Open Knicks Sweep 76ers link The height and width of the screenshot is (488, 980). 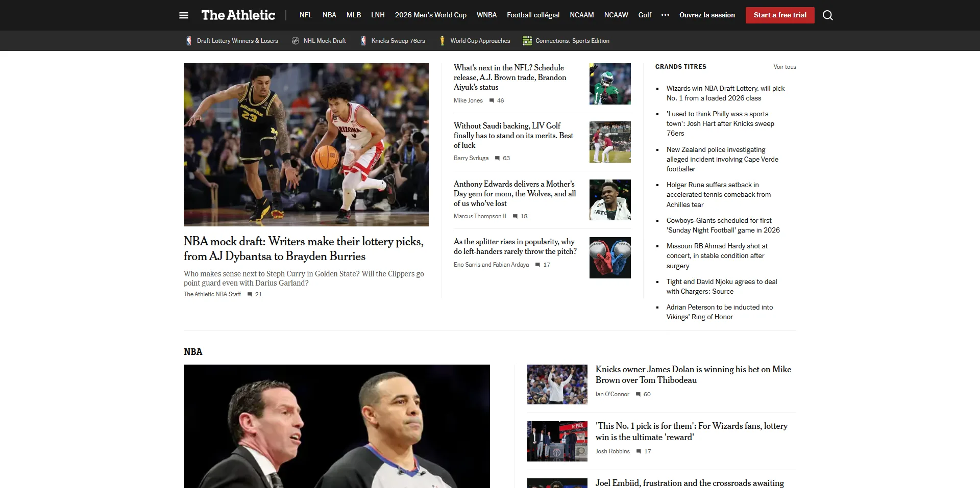[x=398, y=41]
